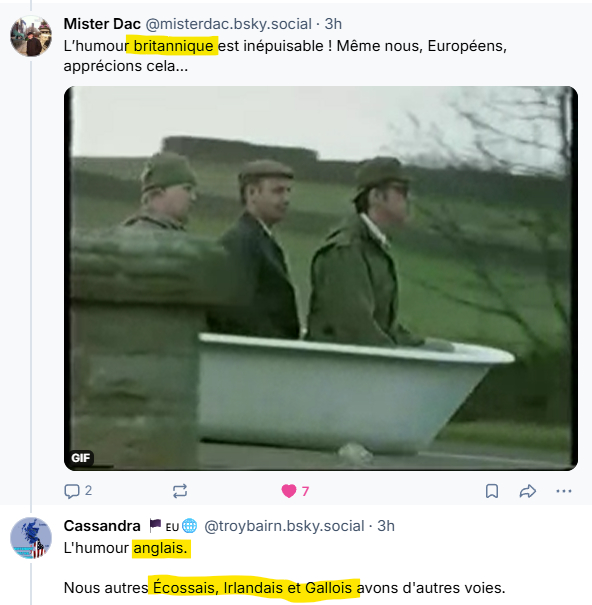This screenshot has width=592, height=605.
Task: Click the 3h timestamp on Mister Dac's post
Action: pyautogui.click(x=333, y=24)
